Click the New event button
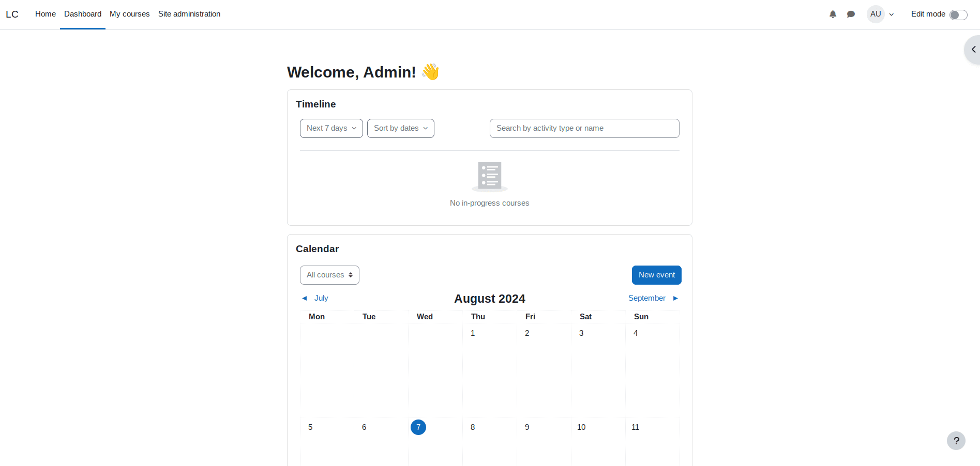 [x=657, y=275]
